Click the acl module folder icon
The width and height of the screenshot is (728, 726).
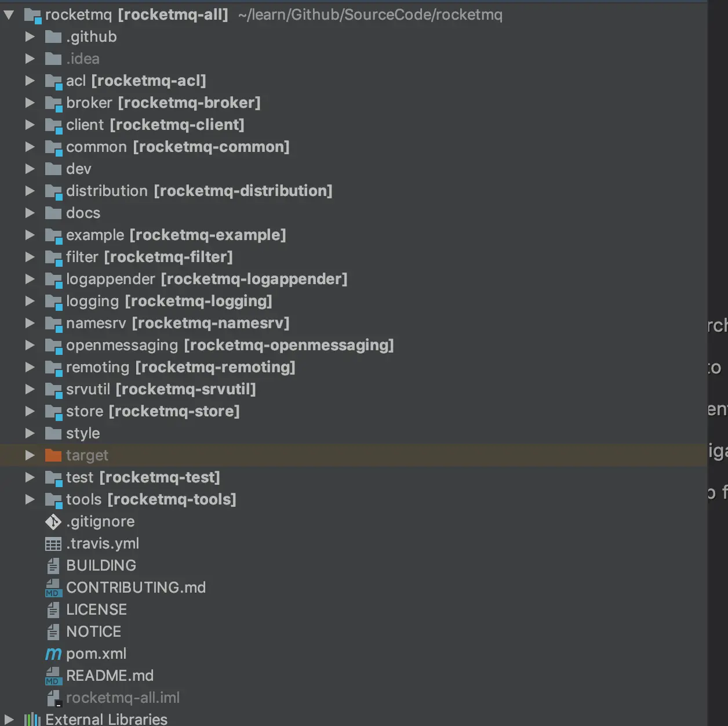(54, 82)
